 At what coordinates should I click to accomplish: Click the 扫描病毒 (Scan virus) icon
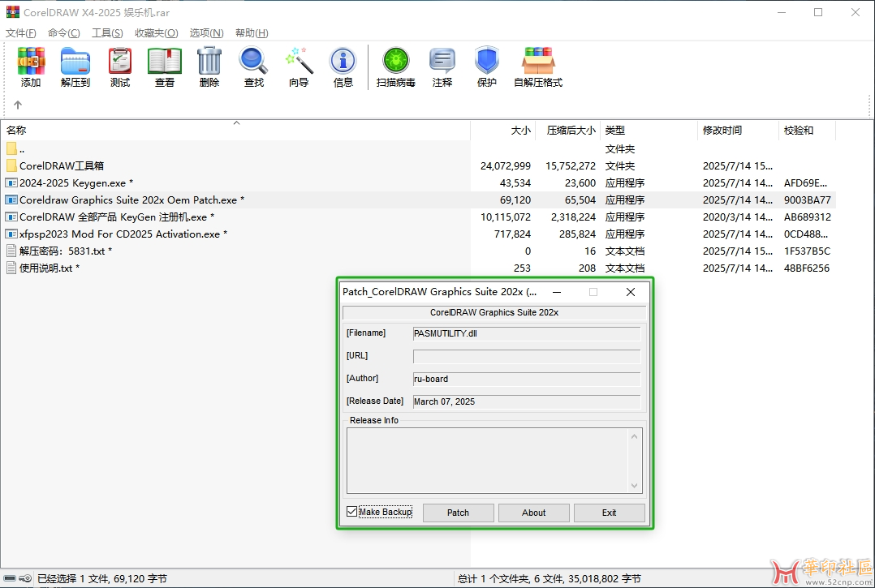point(395,61)
